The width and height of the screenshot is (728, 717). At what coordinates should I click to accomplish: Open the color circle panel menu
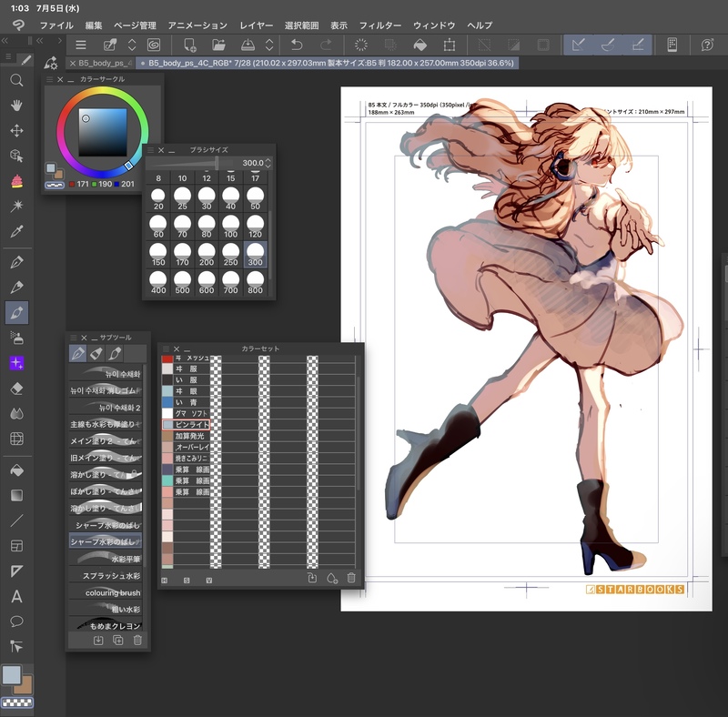click(49, 80)
